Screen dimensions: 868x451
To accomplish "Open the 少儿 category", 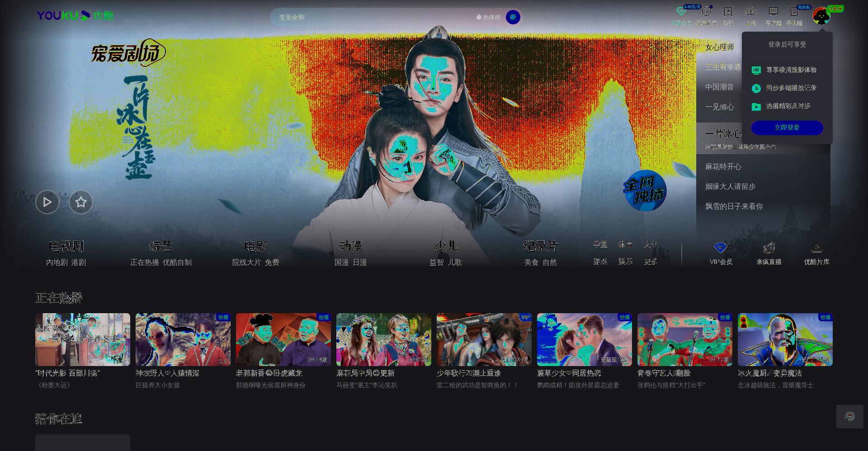I will 446,246.
